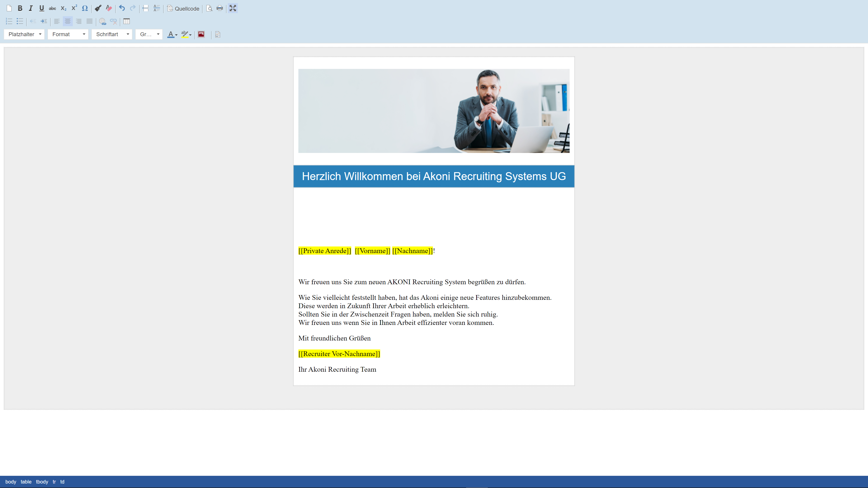Align text to the left
Image resolution: width=868 pixels, height=488 pixels.
tap(57, 21)
